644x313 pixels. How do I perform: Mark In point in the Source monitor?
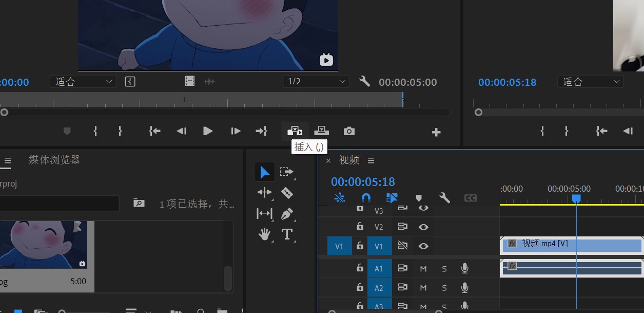(95, 131)
